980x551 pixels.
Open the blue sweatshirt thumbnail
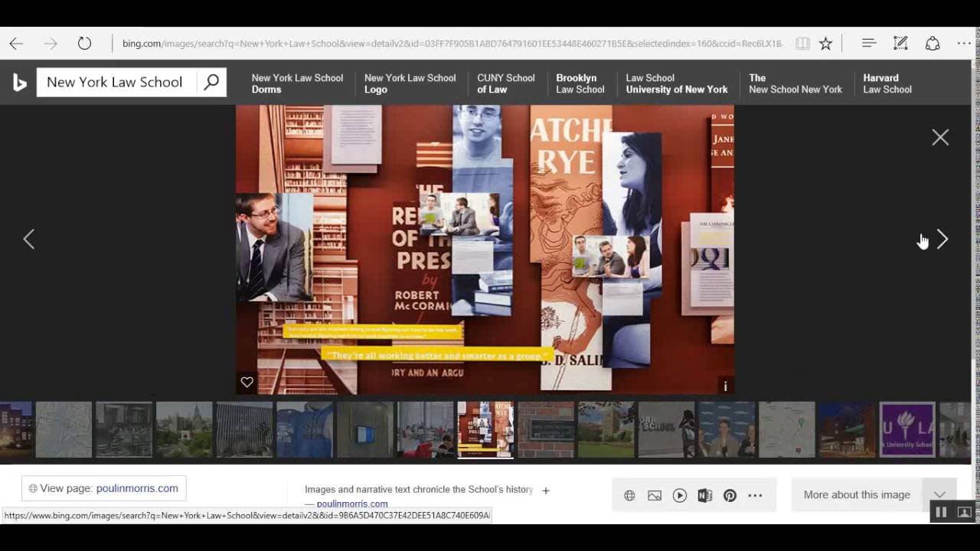[x=305, y=430]
